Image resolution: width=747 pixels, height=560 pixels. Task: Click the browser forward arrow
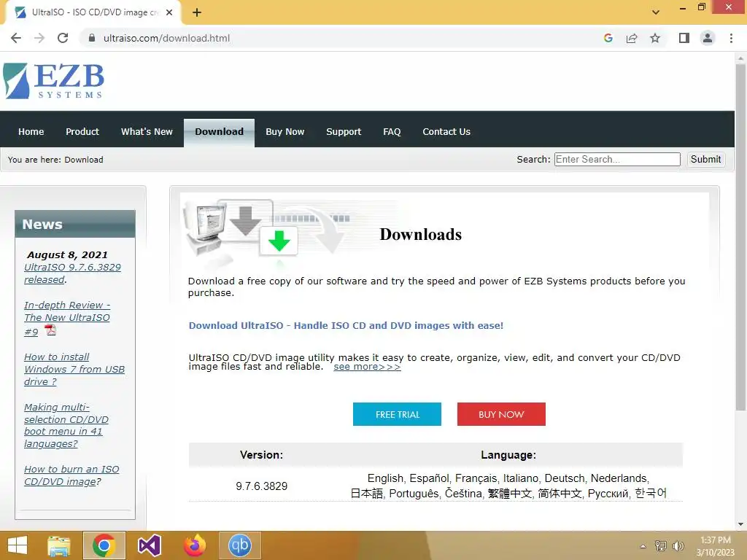[39, 38]
